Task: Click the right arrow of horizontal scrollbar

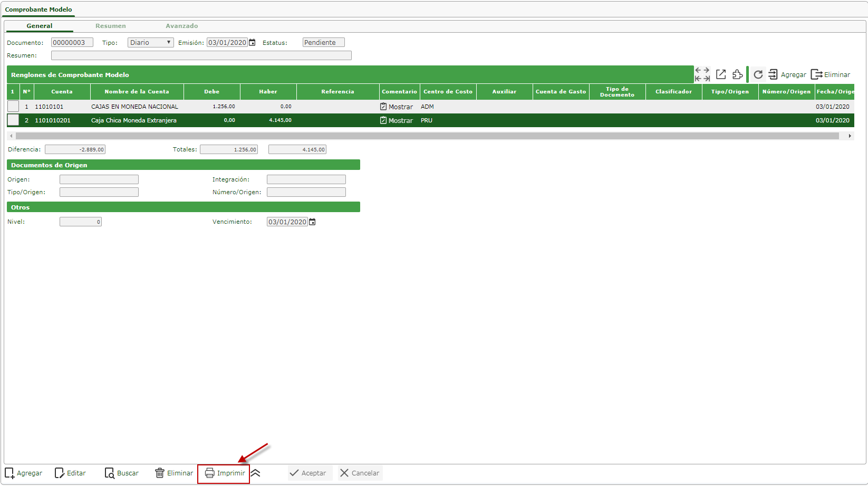Action: coord(850,136)
